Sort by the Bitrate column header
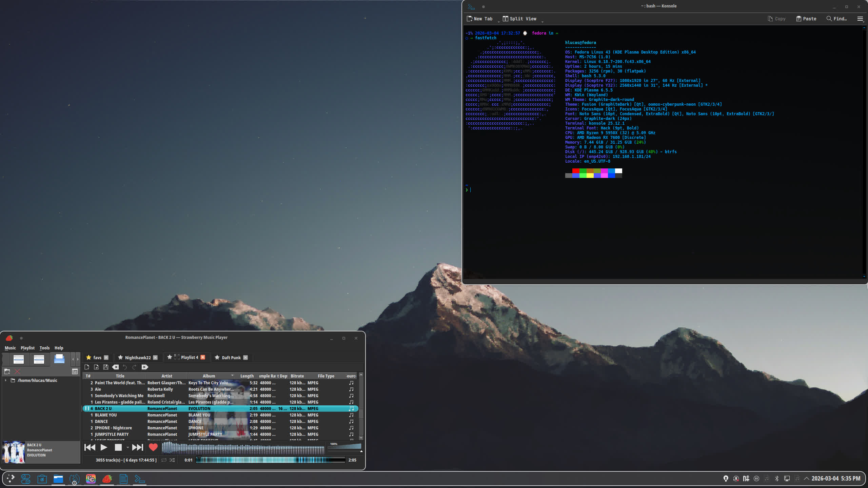The height and width of the screenshot is (488, 868). click(x=297, y=376)
